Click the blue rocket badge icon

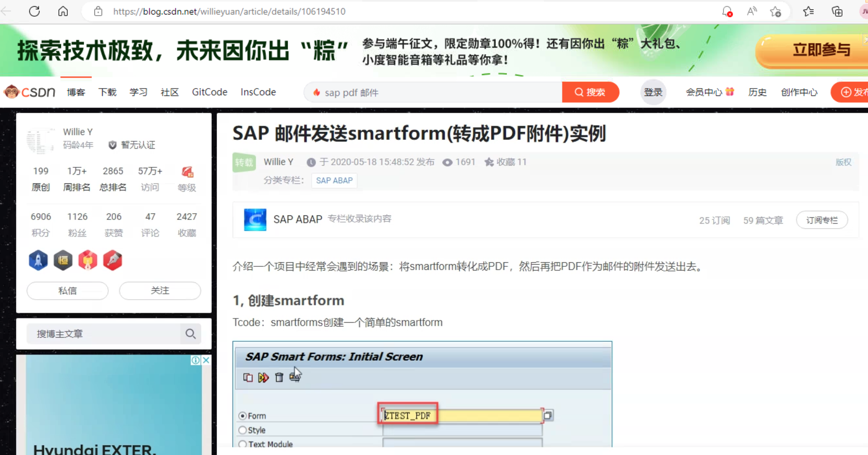click(39, 260)
